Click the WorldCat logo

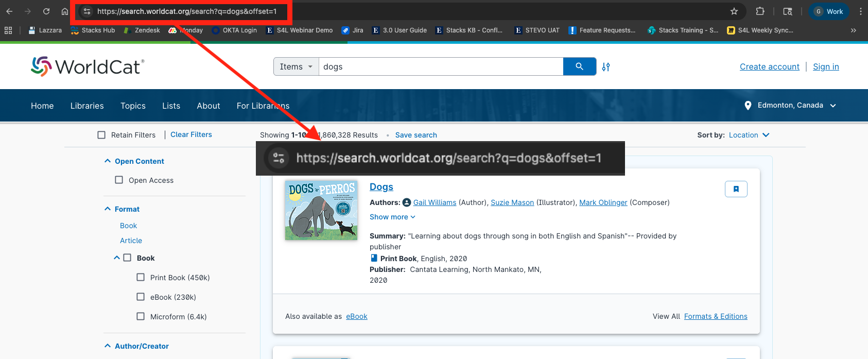tap(88, 66)
